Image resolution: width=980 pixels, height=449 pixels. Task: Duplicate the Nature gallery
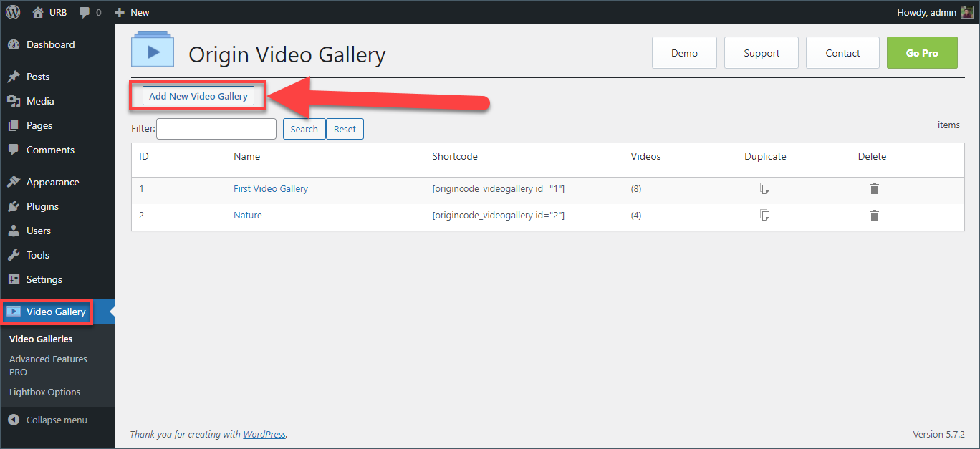765,215
